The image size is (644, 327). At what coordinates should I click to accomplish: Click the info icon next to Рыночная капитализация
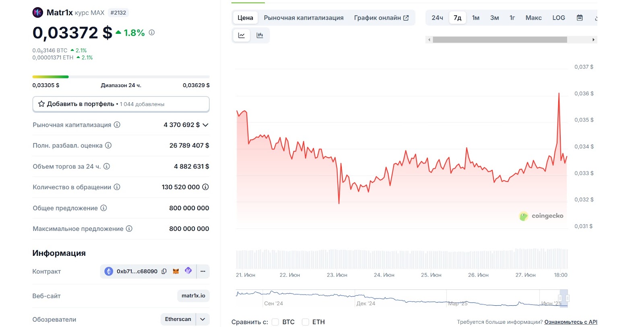click(x=117, y=125)
